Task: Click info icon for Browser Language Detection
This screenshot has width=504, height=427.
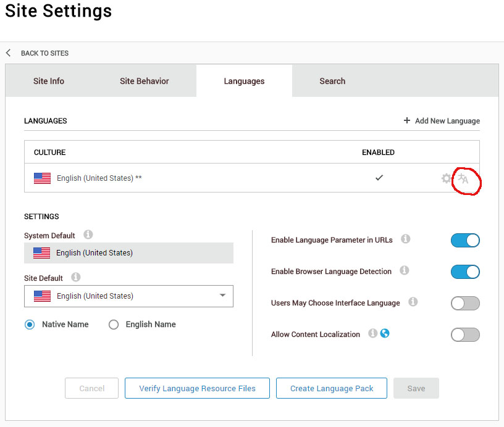Action: [x=405, y=270]
